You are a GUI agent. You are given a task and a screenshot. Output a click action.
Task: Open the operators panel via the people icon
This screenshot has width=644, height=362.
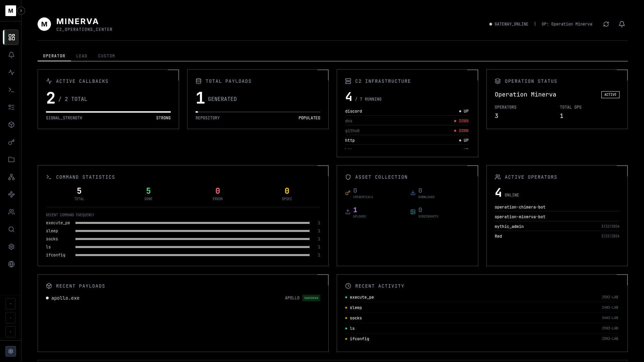click(11, 212)
